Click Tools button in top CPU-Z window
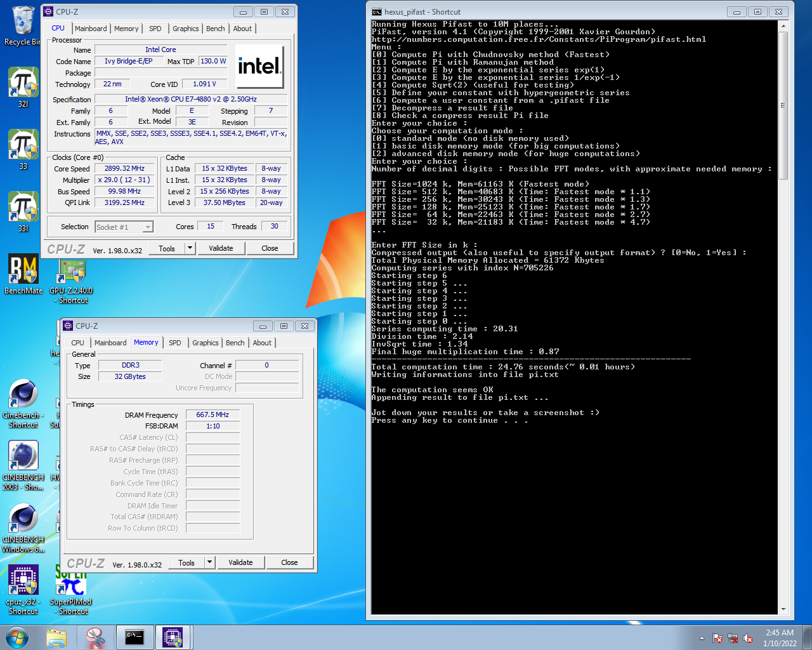The image size is (812, 650). [167, 248]
